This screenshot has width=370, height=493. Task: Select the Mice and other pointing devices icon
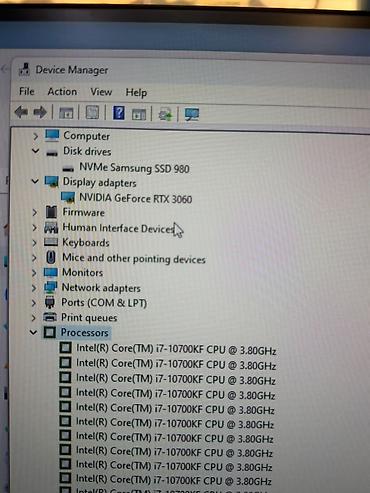pyautogui.click(x=51, y=257)
